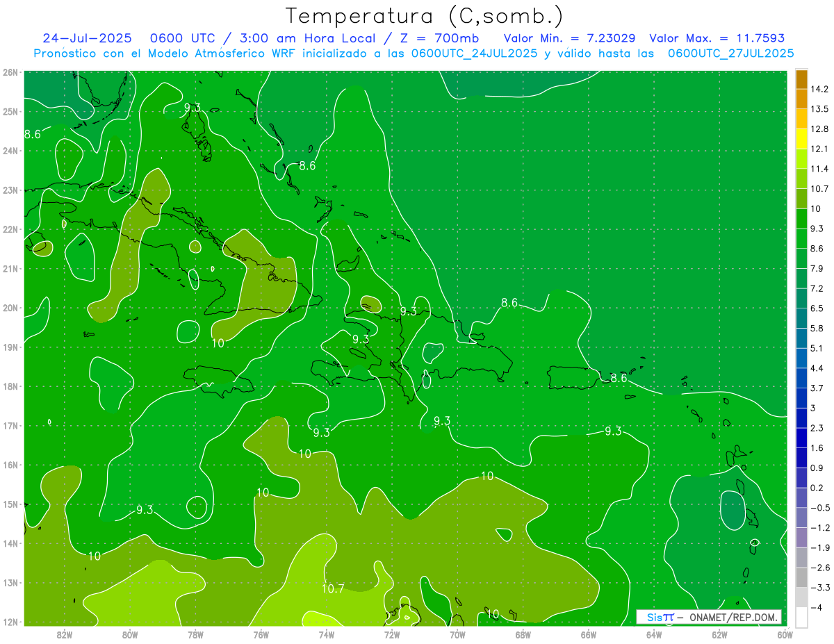Pick the white legend swatch below -4
Screen dimensions: 834x644
click(801, 617)
